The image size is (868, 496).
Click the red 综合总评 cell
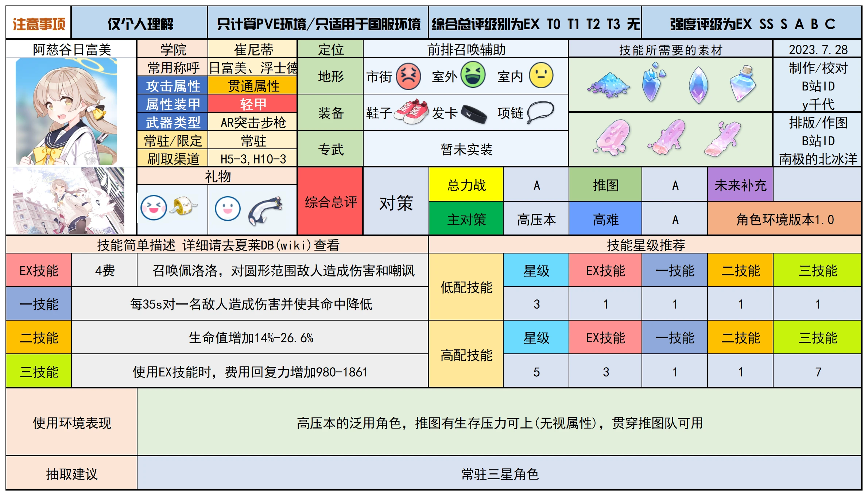tap(330, 201)
